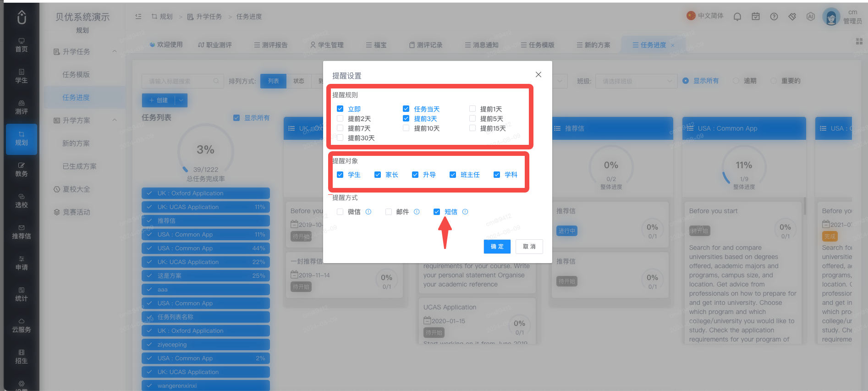Enable the 邮件 reminder method
The image size is (868, 391).
389,212
